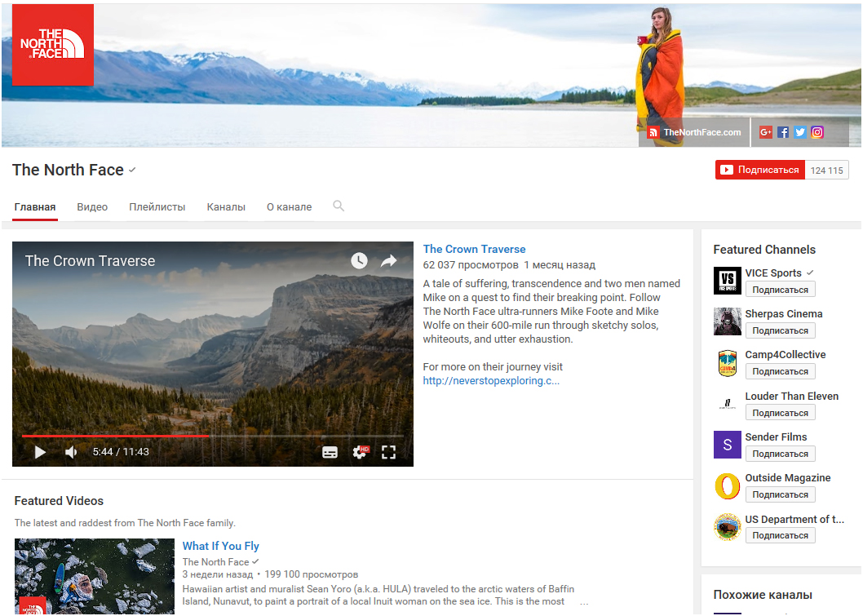This screenshot has height=616, width=863.
Task: Enter fullscreen mode in the player
Action: pyautogui.click(x=388, y=452)
